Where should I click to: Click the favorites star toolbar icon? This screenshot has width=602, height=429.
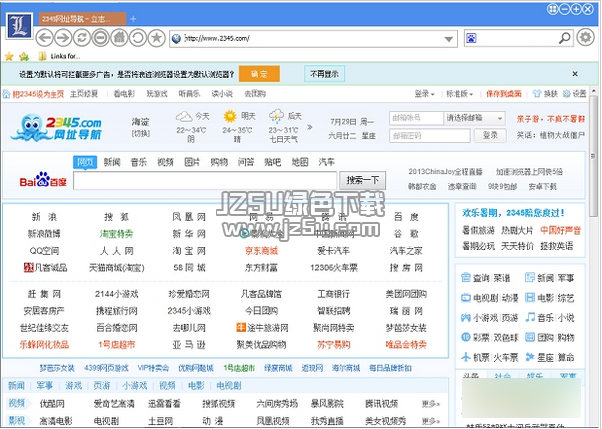coord(157,38)
